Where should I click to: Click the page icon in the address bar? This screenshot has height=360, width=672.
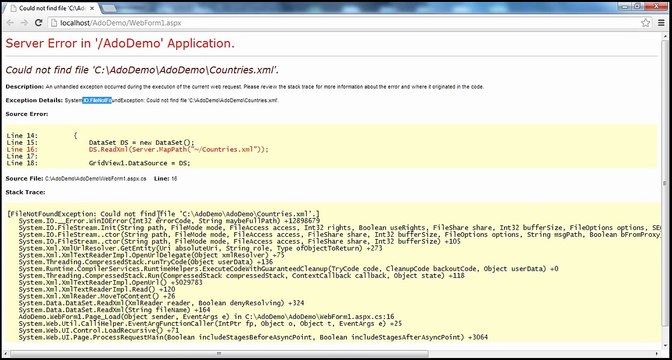tap(54, 23)
